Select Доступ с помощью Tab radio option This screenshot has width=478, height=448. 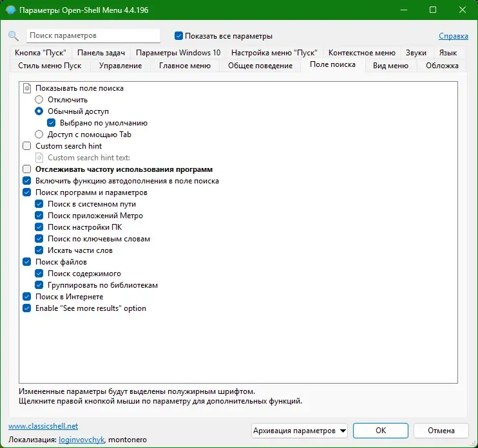pyautogui.click(x=39, y=135)
